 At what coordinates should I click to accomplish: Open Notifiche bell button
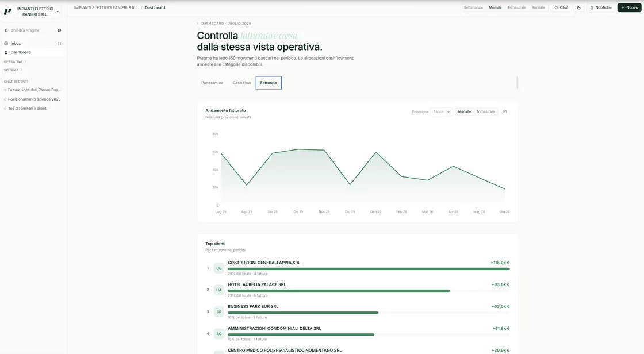(x=600, y=8)
